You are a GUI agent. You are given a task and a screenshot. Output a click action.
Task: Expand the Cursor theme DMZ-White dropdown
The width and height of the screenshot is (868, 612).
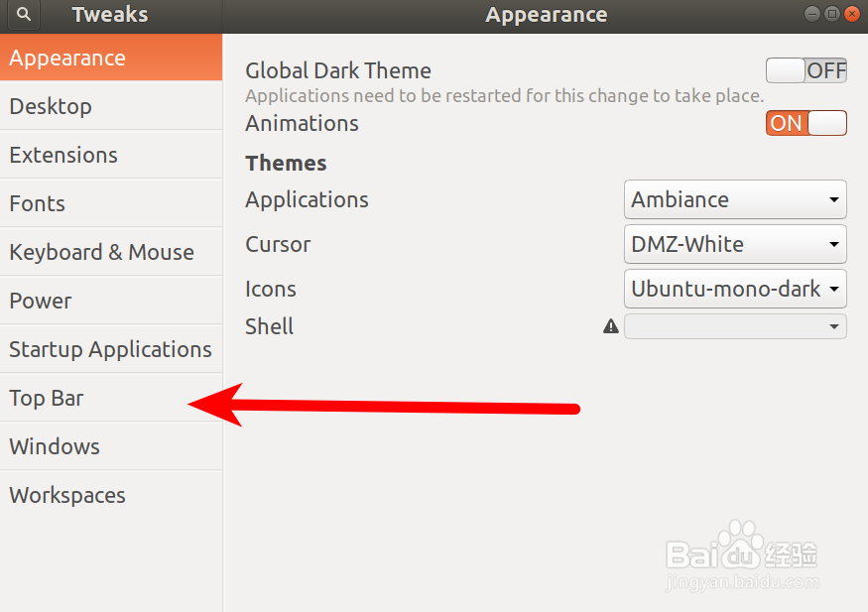[735, 244]
